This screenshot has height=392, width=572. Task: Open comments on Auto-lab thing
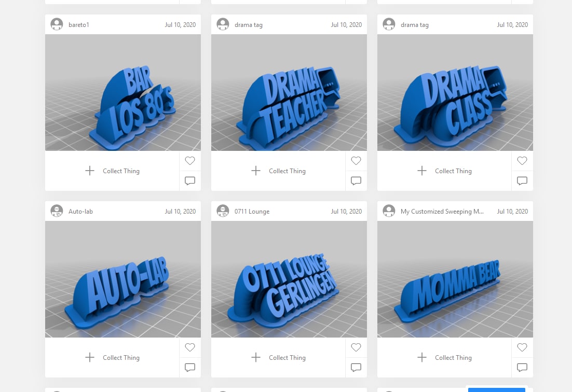click(x=189, y=367)
